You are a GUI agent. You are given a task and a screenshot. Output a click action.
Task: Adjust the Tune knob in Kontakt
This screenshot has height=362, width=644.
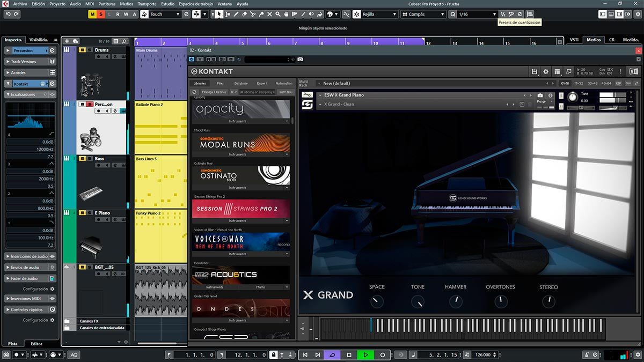573,97
